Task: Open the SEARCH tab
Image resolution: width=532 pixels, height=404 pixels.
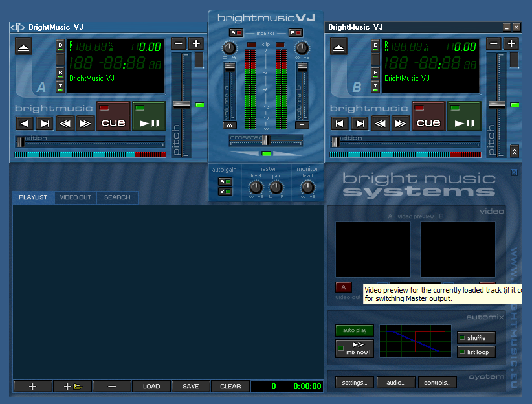Action: point(117,197)
